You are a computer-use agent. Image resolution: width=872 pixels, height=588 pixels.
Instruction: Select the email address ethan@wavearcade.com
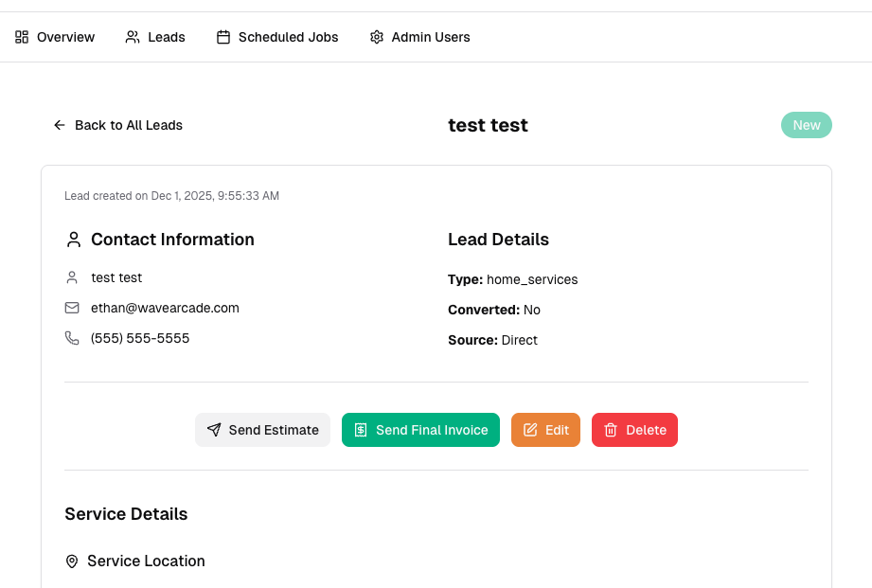(165, 308)
